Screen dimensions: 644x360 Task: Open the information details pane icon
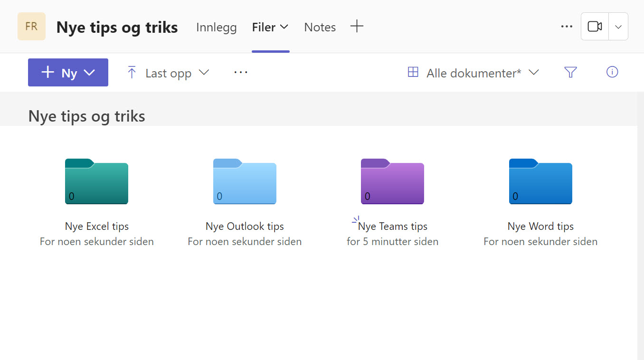click(612, 72)
